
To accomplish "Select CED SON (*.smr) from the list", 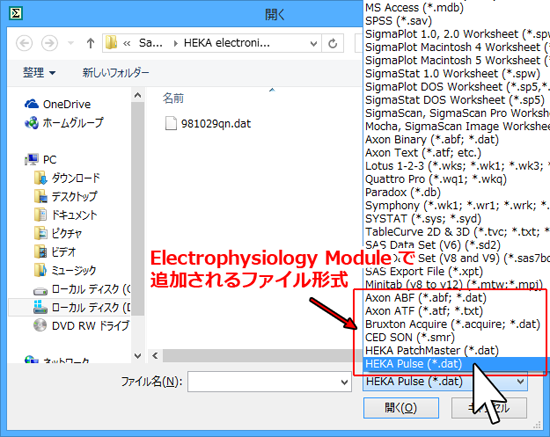I will click(410, 337).
